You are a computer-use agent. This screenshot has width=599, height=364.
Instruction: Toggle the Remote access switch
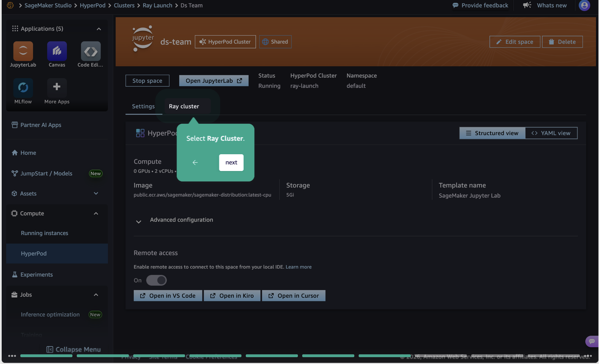click(x=156, y=280)
